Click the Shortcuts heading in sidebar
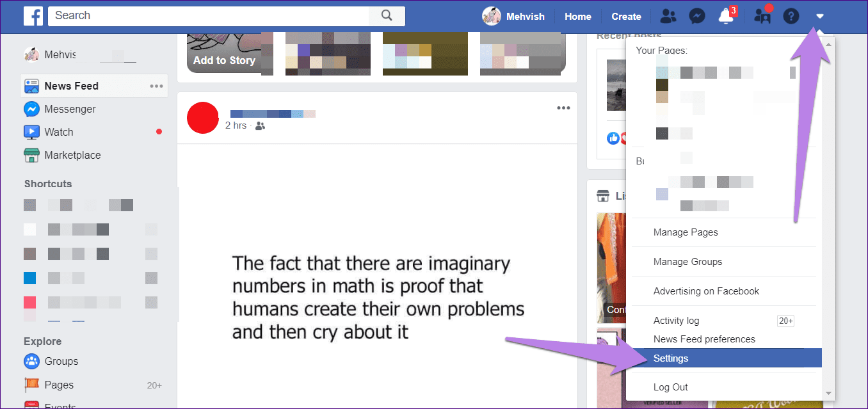This screenshot has height=409, width=868. coord(48,184)
